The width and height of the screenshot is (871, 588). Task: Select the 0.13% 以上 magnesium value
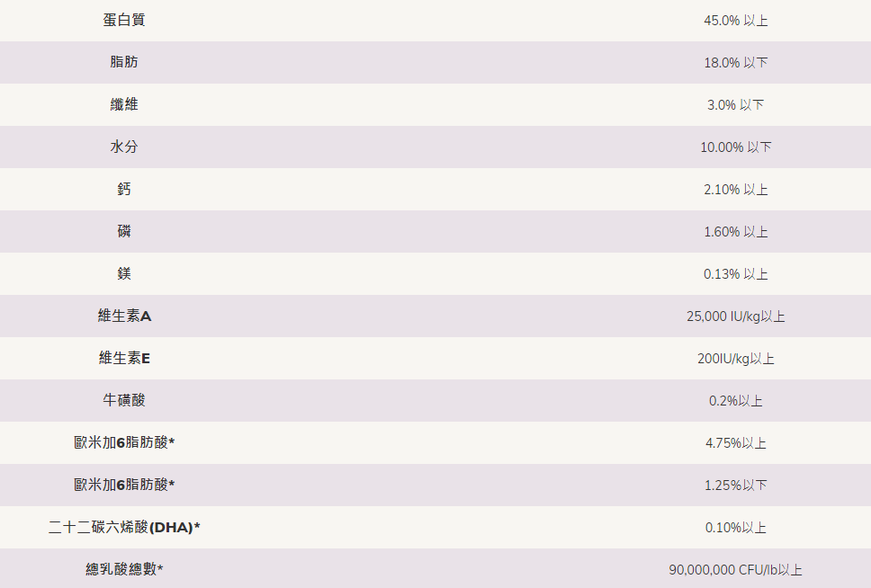735,274
